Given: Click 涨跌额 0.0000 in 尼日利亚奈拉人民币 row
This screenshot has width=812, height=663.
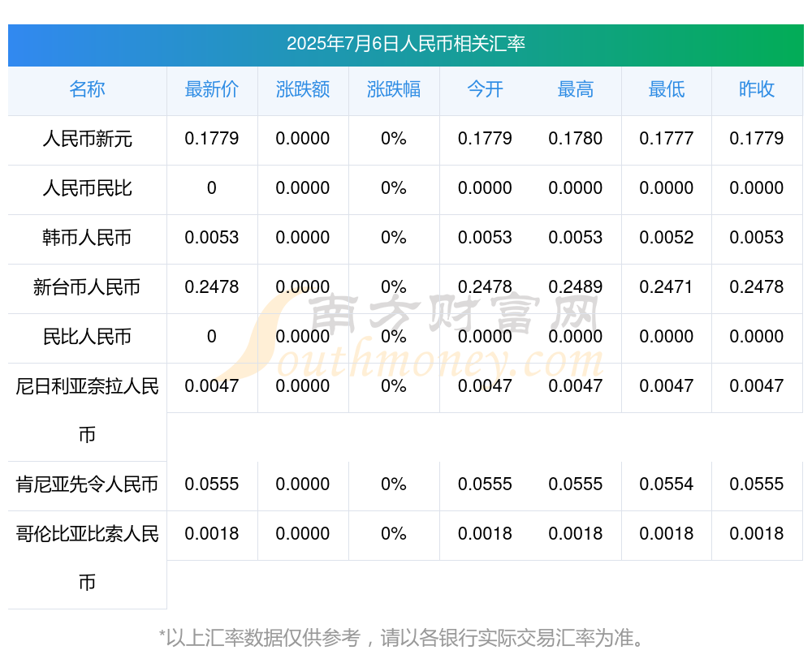Looking at the screenshot, I should pyautogui.click(x=303, y=386).
